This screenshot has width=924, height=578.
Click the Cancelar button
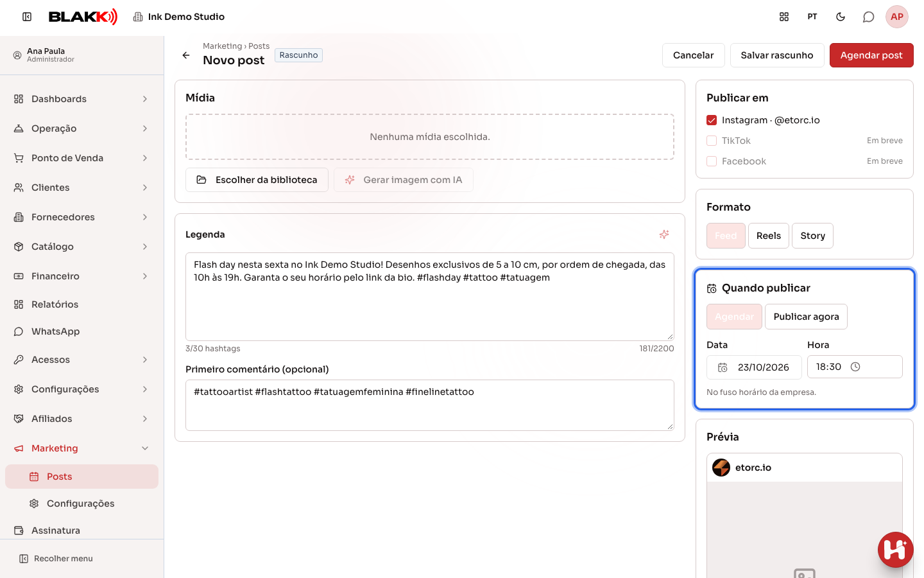click(x=694, y=55)
